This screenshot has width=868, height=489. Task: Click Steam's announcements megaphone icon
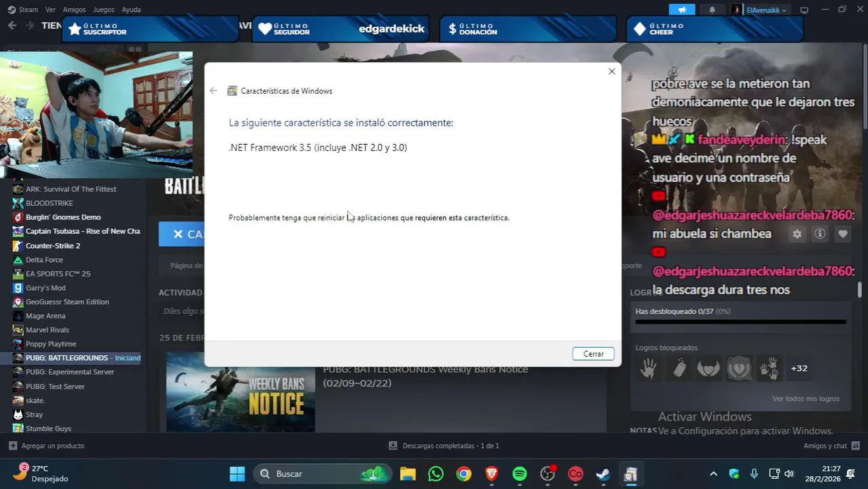(x=682, y=10)
